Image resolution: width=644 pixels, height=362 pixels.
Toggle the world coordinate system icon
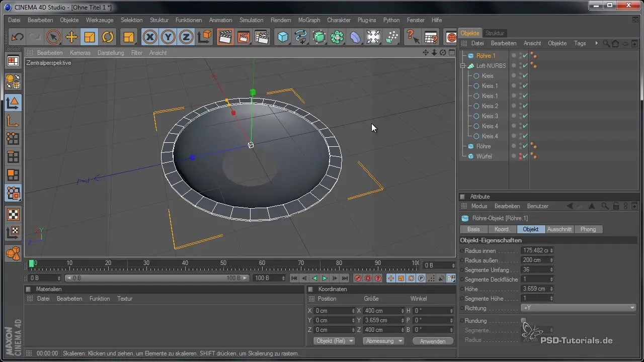204,37
